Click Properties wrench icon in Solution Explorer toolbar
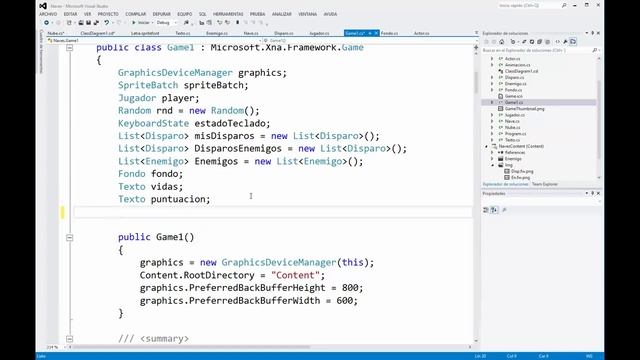The width and height of the screenshot is (640, 360). coord(565,42)
